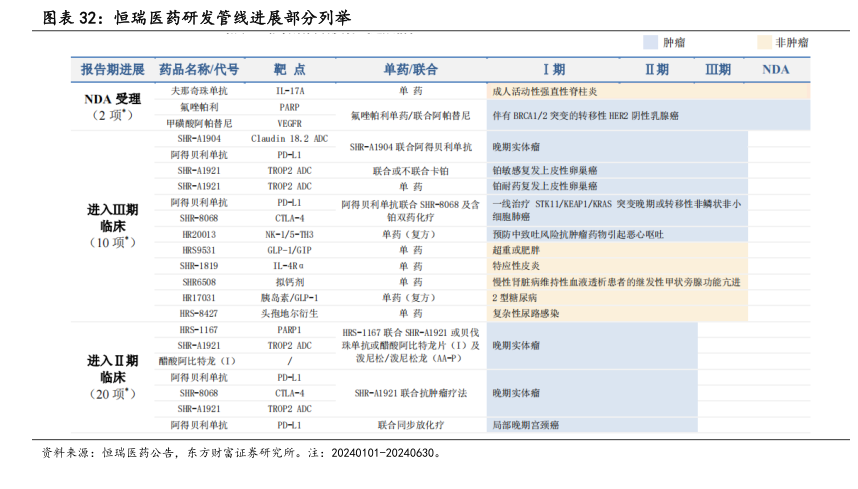Click the drug name 醋酸阿比特龙（I）
The width and height of the screenshot is (858, 489).
pos(199,362)
